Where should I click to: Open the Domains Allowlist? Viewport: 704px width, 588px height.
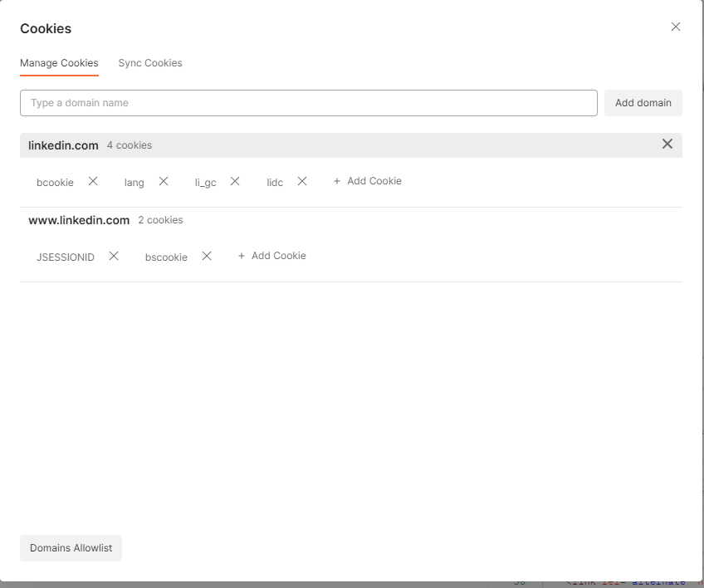click(71, 548)
